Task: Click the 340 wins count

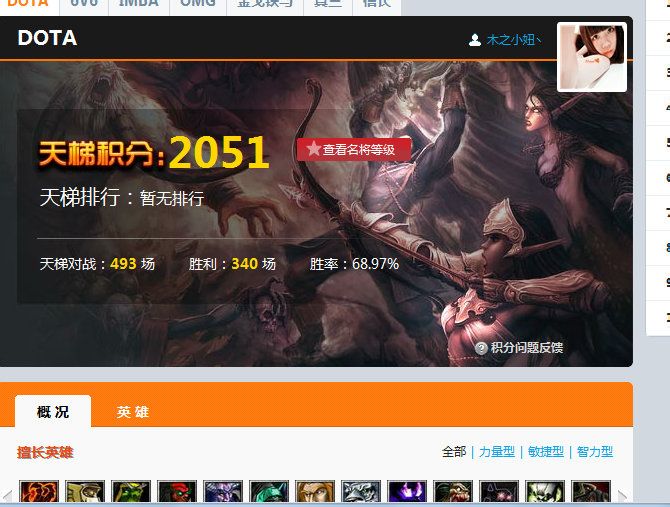Action: point(244,264)
